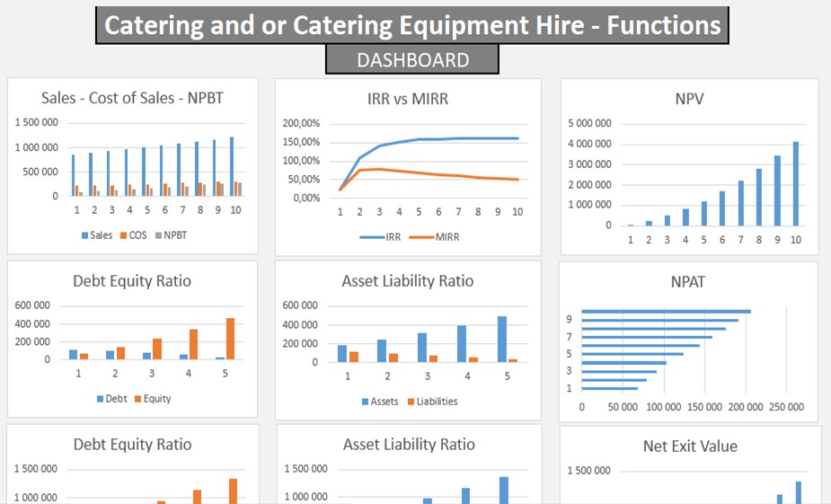Select the NPV bar for year 10

point(795,183)
